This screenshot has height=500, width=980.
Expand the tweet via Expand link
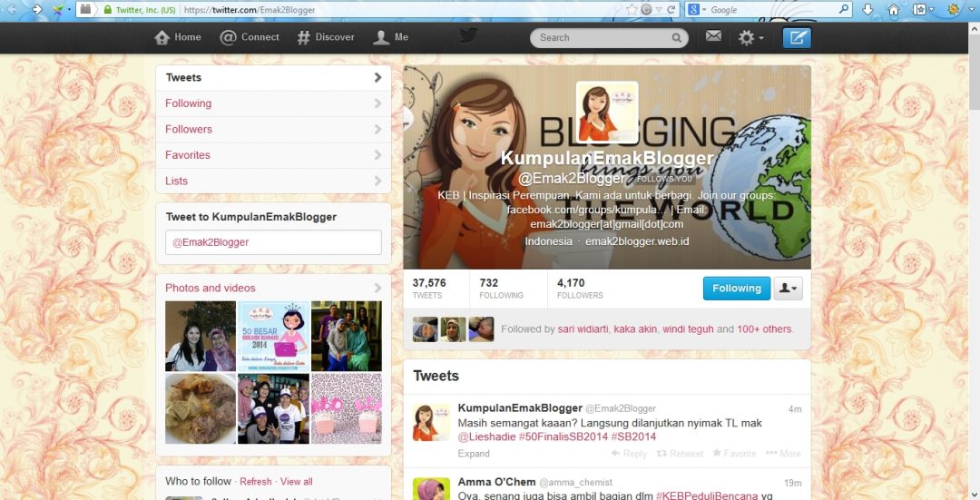pos(474,454)
